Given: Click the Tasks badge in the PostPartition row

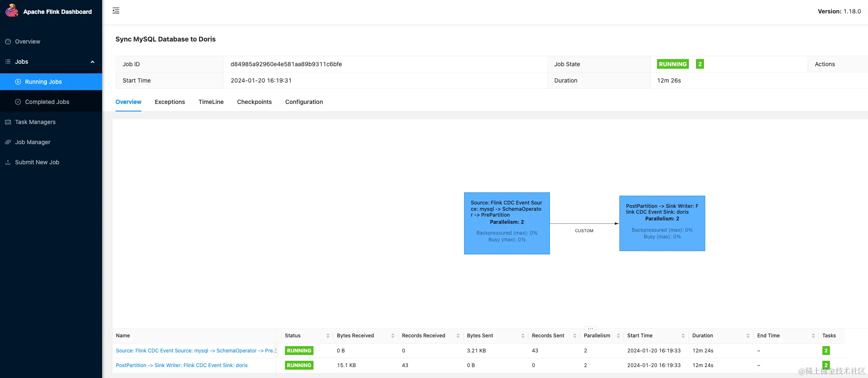Looking at the screenshot, I should pyautogui.click(x=826, y=365).
